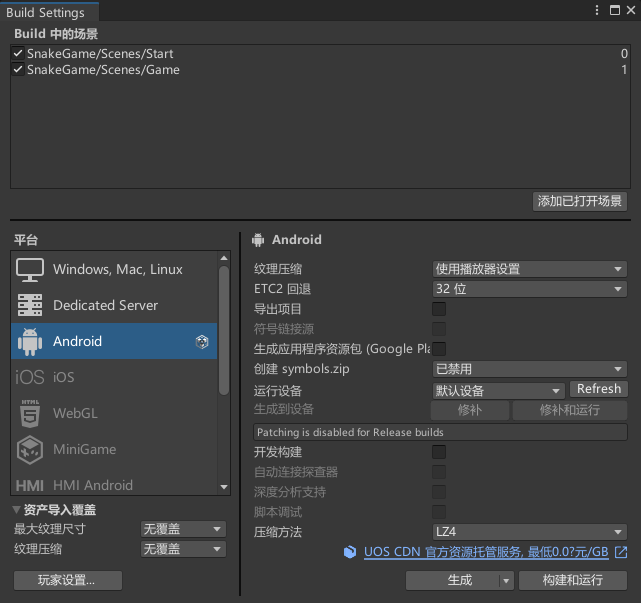This screenshot has width=641, height=603.
Task: Uncheck the SnakeGame/Scenes/Game scene
Action: click(18, 69)
